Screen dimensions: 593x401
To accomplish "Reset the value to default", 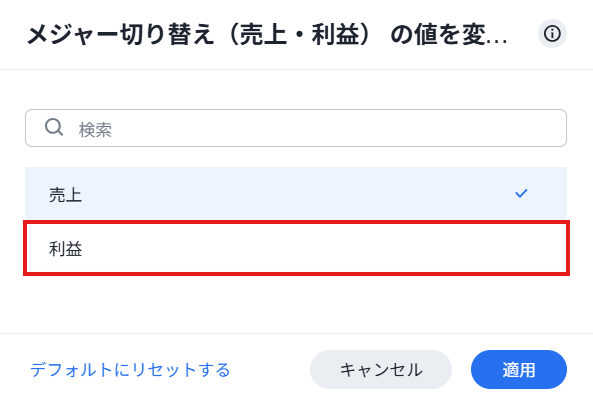I will tap(130, 370).
